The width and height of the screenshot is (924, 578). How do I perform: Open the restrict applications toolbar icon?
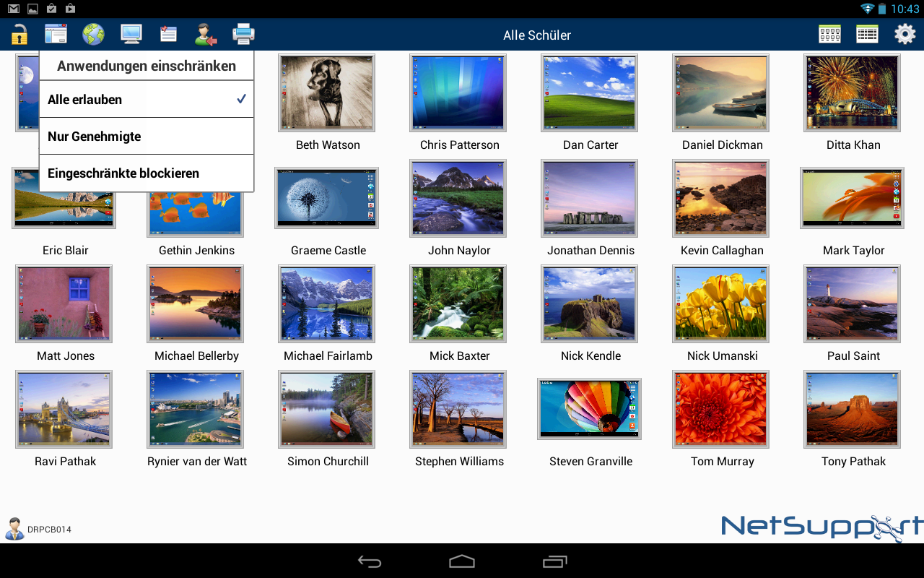pos(56,34)
